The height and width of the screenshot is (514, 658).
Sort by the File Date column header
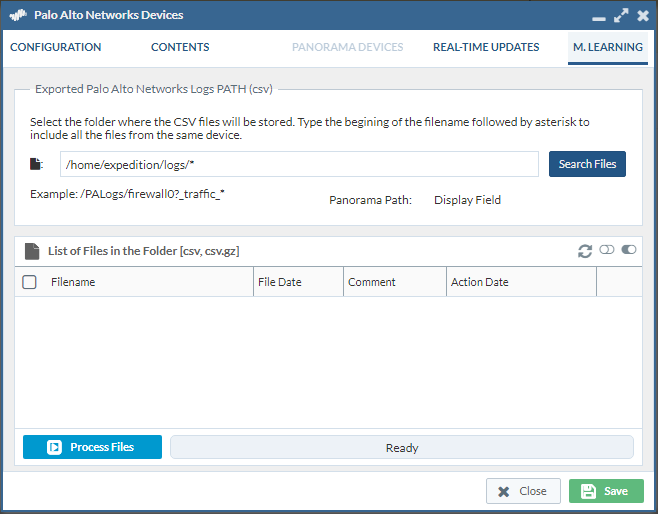coord(298,282)
